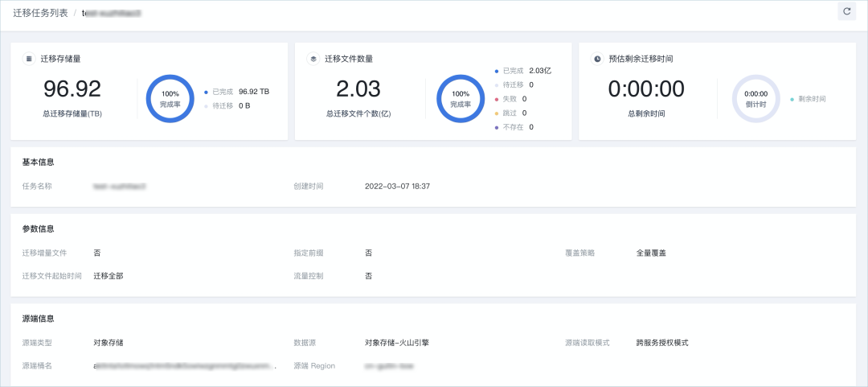This screenshot has height=387, width=868.
Task: Click the purple 不存在 legend dot
Action: pyautogui.click(x=497, y=127)
